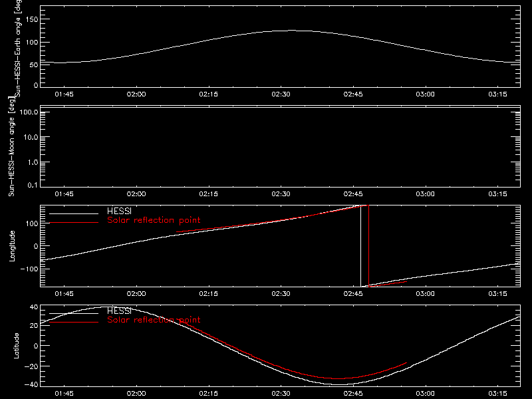The height and width of the screenshot is (399, 532).
Task: Click 02:00 time label under Earth angle plot
Action: point(136,94)
